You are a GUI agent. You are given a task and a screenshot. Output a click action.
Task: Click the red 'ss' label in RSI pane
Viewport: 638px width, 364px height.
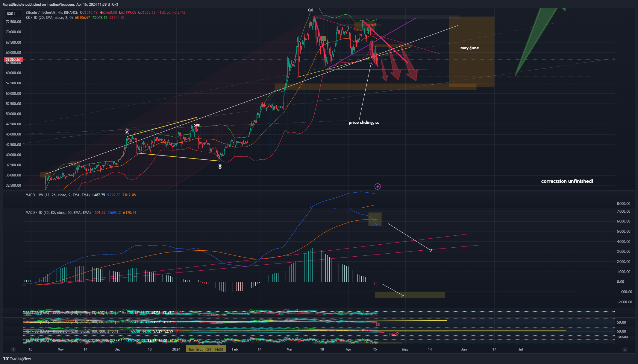point(378,325)
